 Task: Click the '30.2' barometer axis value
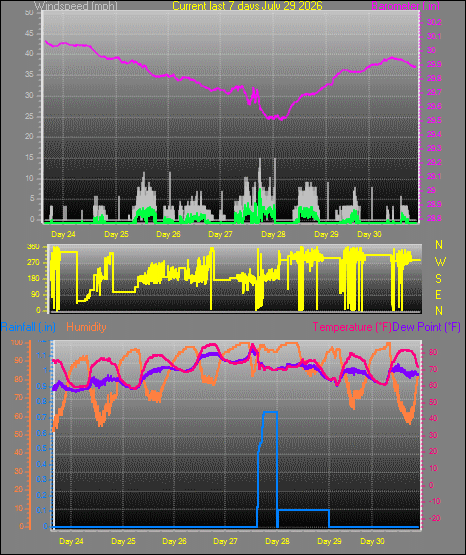(434, 22)
